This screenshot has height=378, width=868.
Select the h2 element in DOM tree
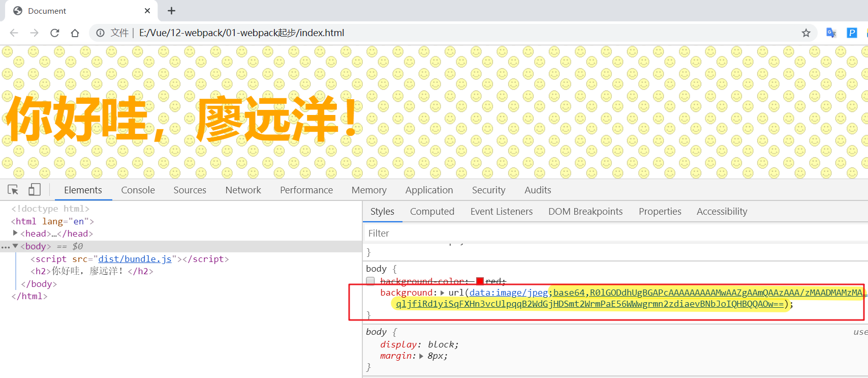click(91, 271)
